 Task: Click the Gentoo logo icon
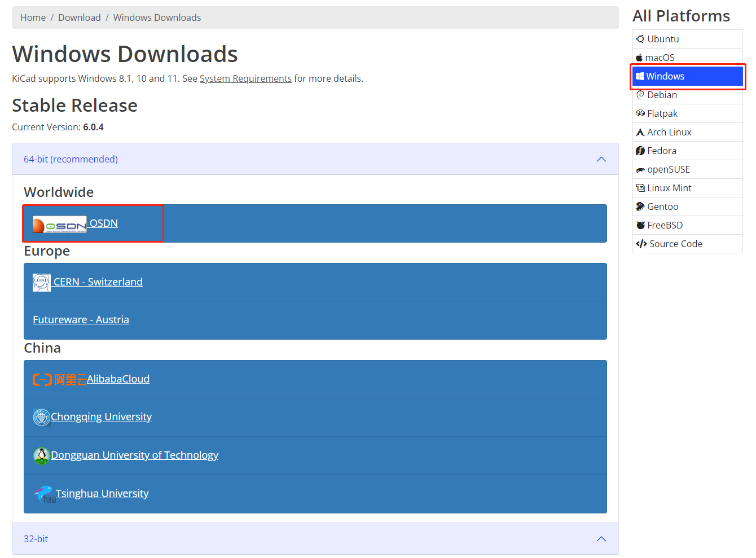point(640,206)
